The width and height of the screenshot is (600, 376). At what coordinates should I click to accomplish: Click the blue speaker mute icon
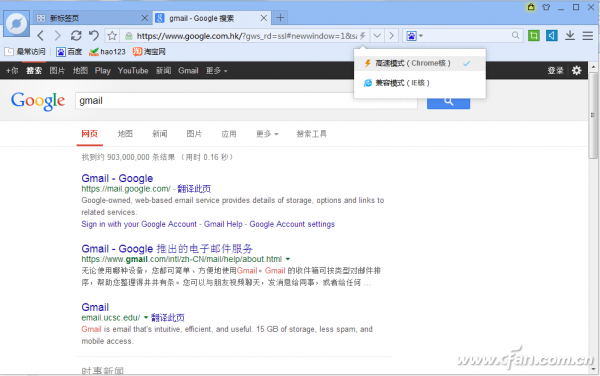551,36
